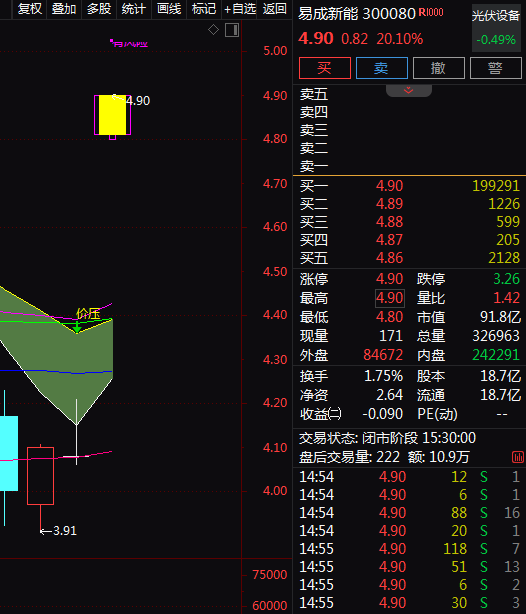Click boxed 最高 price 4.90
The width and height of the screenshot is (526, 614).
point(390,298)
